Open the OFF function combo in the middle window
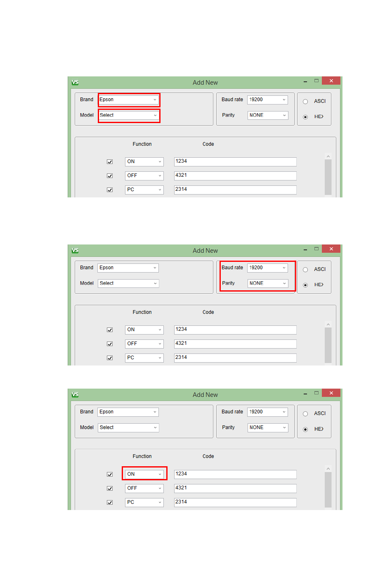 point(144,344)
